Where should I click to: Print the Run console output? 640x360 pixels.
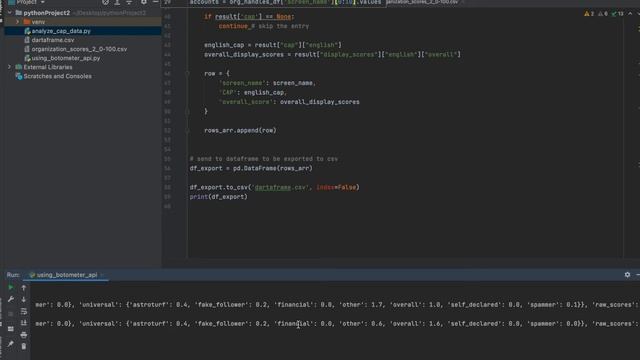24,335
